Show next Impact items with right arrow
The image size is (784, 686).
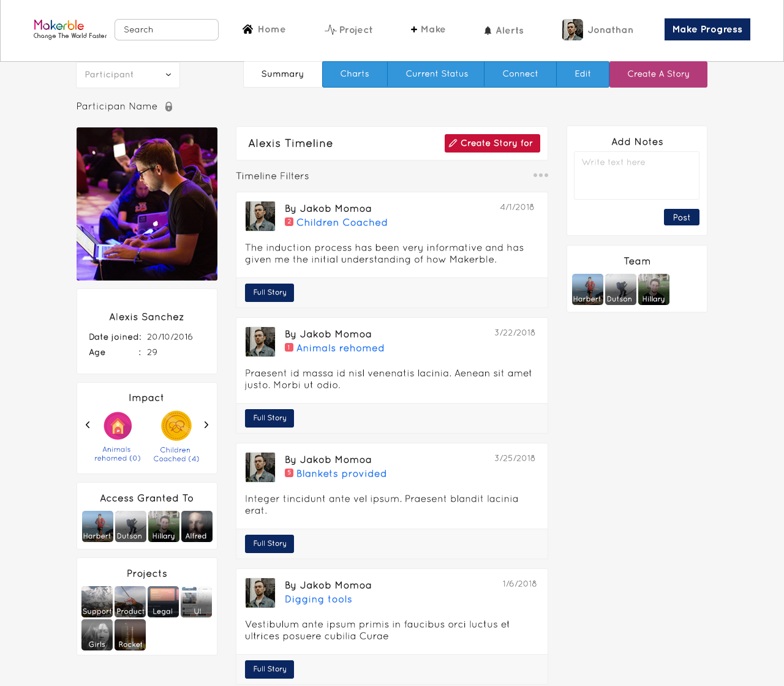(206, 425)
